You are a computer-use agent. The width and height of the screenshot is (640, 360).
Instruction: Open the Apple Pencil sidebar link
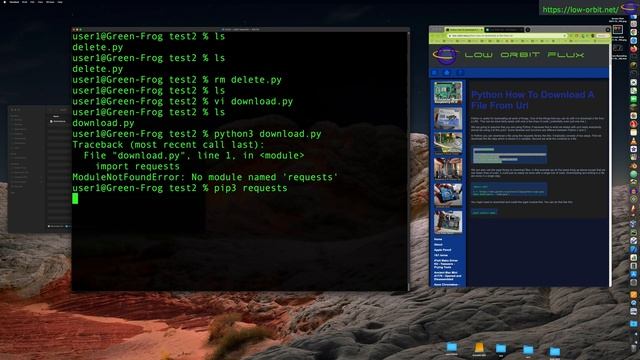(x=442, y=250)
